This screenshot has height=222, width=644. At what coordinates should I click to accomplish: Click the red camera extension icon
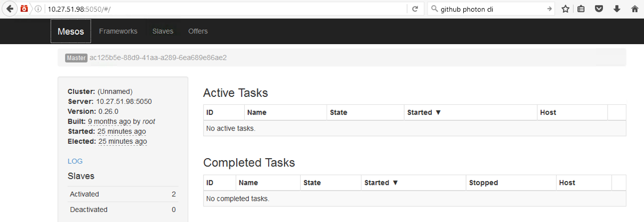(x=25, y=9)
